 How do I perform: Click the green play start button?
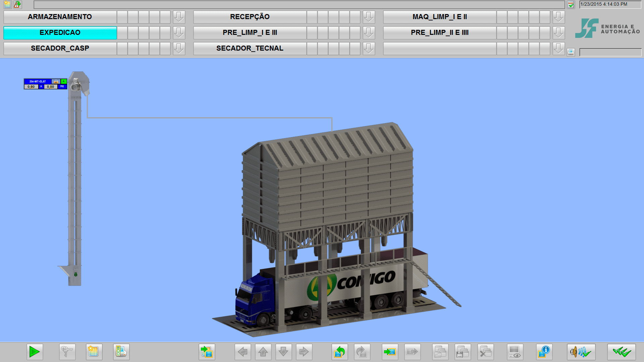pos(35,352)
